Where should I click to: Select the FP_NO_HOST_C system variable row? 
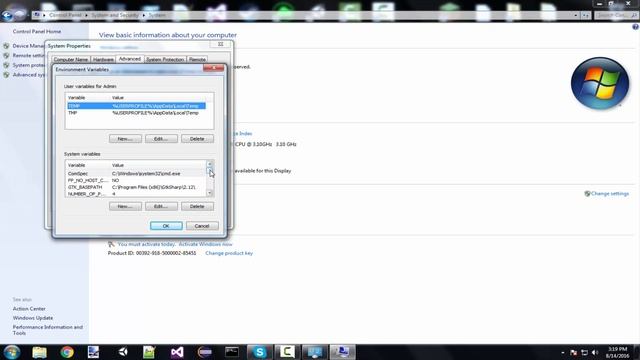coord(136,180)
